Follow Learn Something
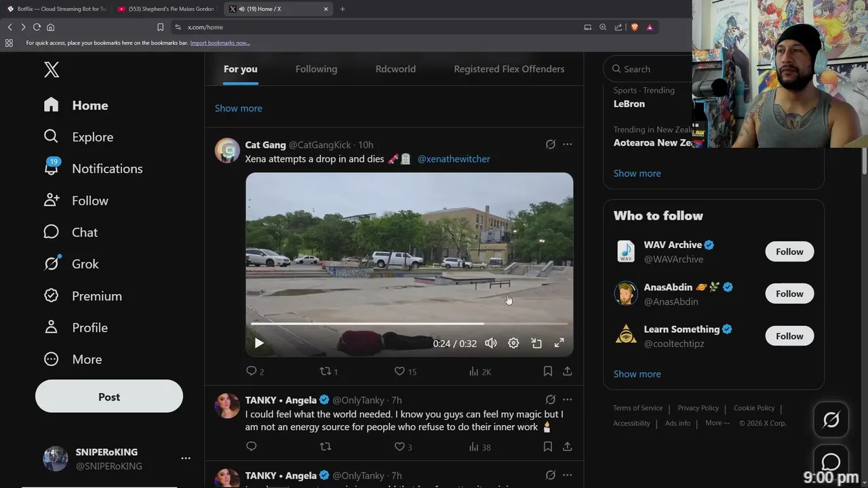 pyautogui.click(x=789, y=336)
